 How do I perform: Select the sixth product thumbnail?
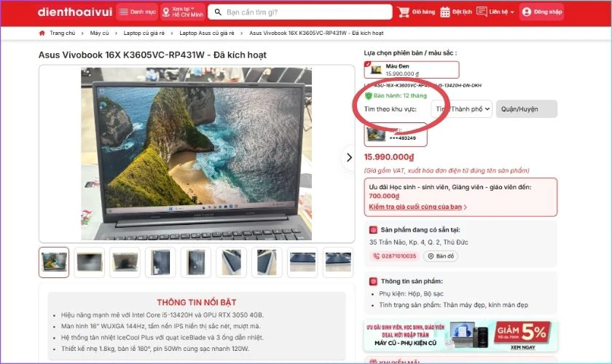click(231, 262)
